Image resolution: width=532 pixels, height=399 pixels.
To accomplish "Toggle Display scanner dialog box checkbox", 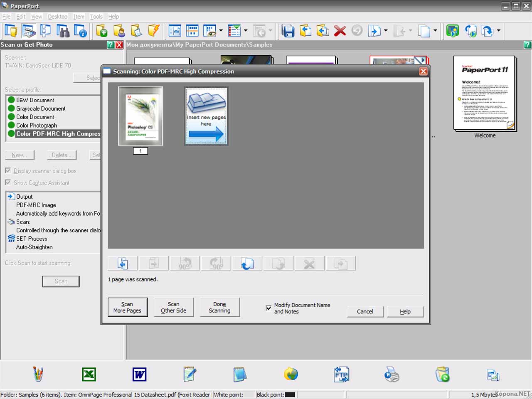I will (7, 170).
